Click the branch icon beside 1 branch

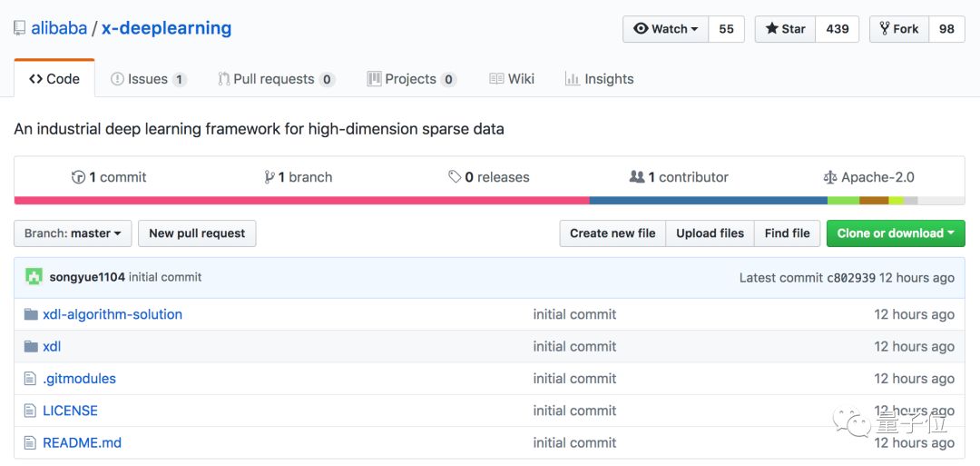click(x=269, y=177)
